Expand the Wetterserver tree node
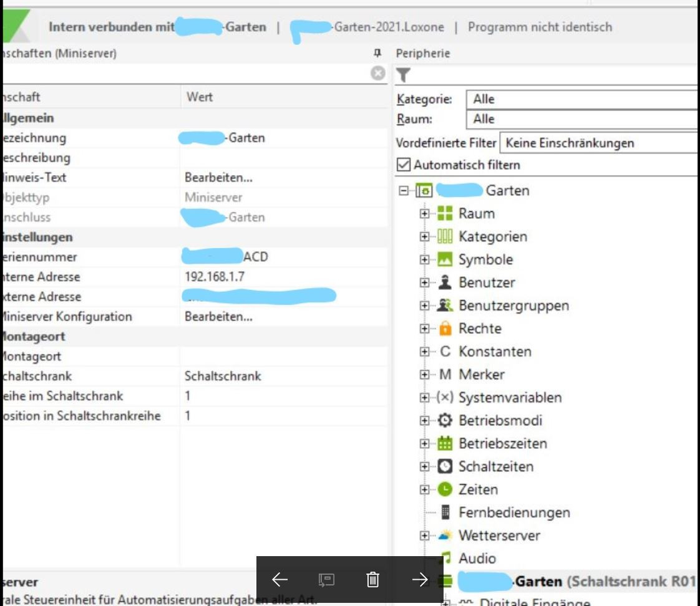Image resolution: width=700 pixels, height=606 pixels. tap(424, 536)
